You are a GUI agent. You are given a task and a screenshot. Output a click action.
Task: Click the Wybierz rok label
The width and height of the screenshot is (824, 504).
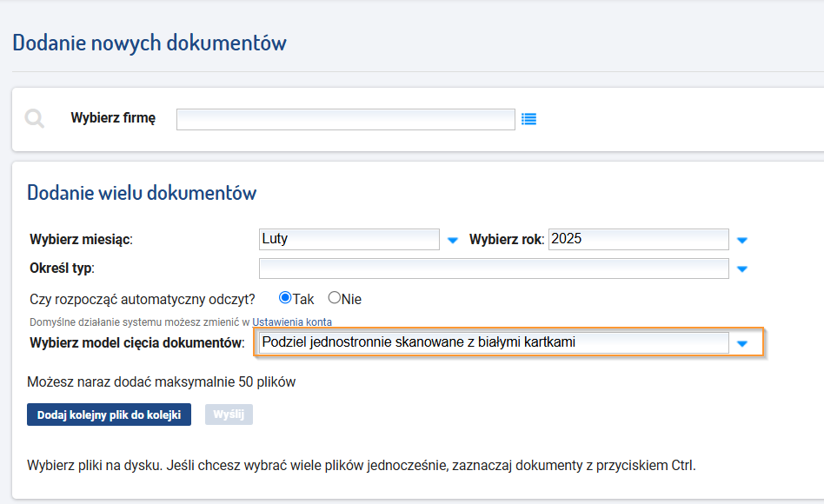pos(507,240)
